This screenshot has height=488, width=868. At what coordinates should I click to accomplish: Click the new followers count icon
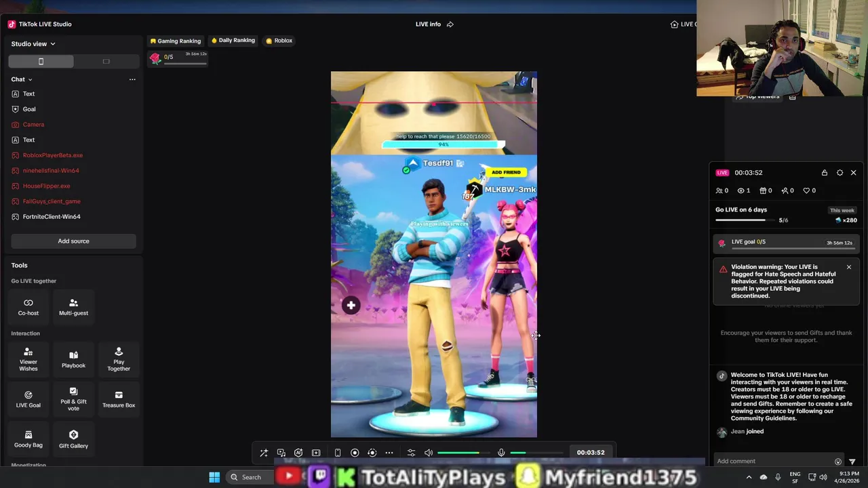[x=785, y=191]
